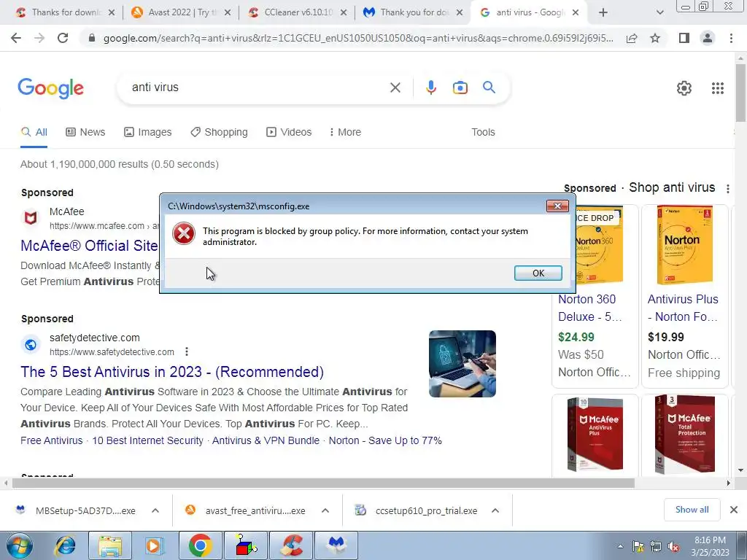Open the 'Norton - Save Up to 77%' sitelink
This screenshot has width=747, height=560.
point(385,440)
